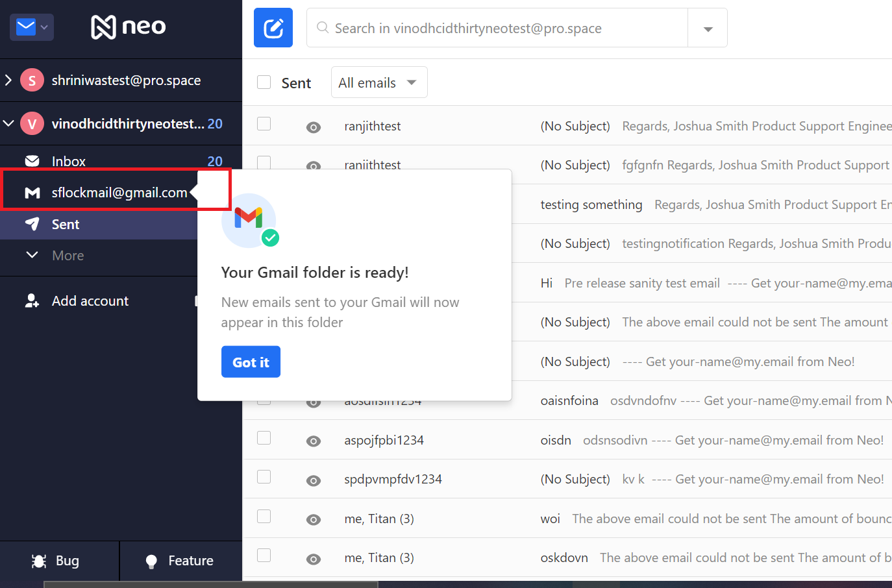The width and height of the screenshot is (892, 588).
Task: Click the Inbox envelope icon
Action: coord(32,161)
